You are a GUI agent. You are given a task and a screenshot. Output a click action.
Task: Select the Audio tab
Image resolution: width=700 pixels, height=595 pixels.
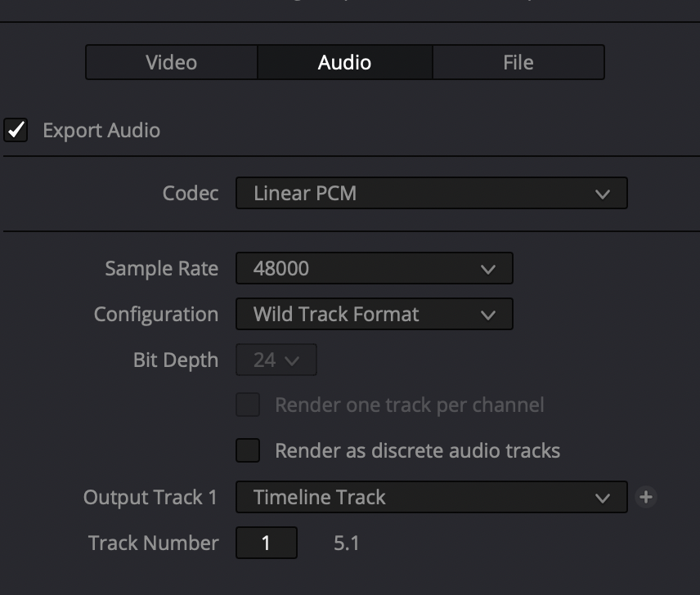pos(344,62)
